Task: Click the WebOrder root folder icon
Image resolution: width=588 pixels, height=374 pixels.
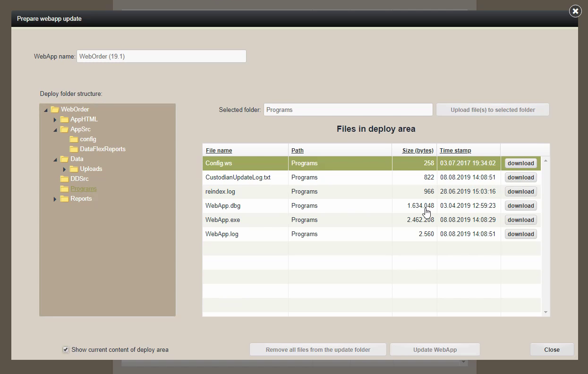Action: click(x=55, y=110)
